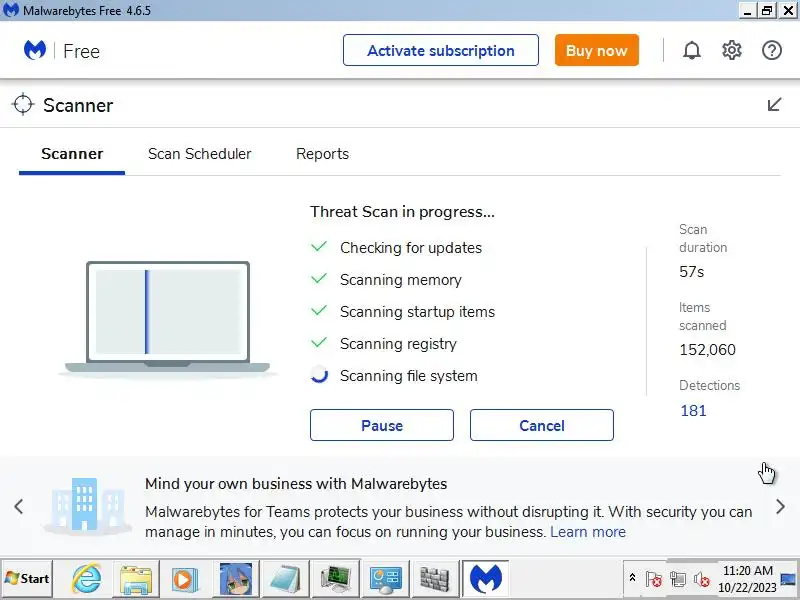Switch to the Scanner tab
The image size is (800, 600).
(x=72, y=154)
